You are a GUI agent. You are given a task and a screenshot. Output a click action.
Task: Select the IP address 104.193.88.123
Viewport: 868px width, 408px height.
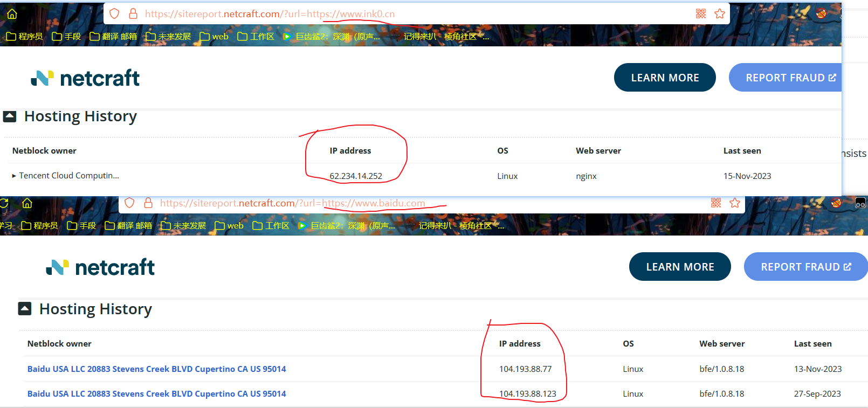pos(528,394)
